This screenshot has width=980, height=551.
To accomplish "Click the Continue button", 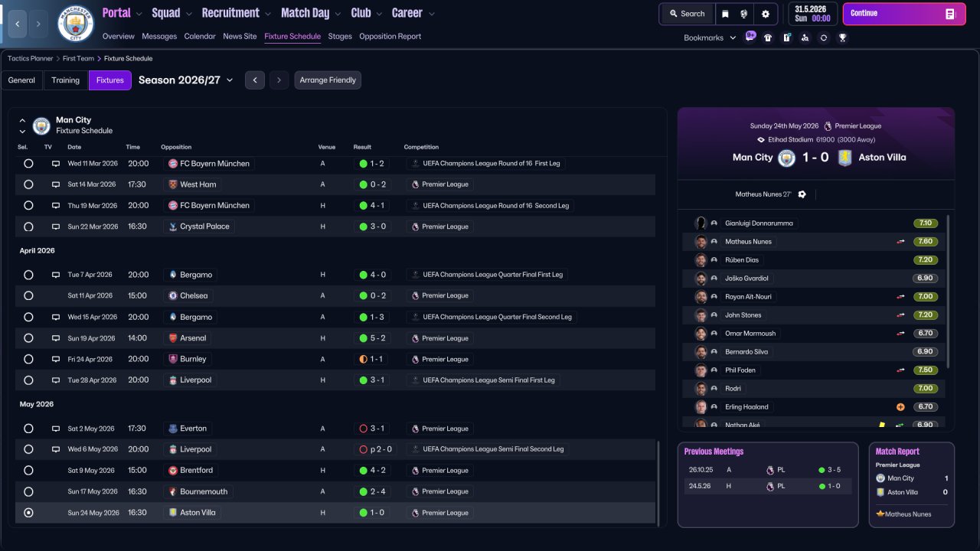I will click(904, 14).
